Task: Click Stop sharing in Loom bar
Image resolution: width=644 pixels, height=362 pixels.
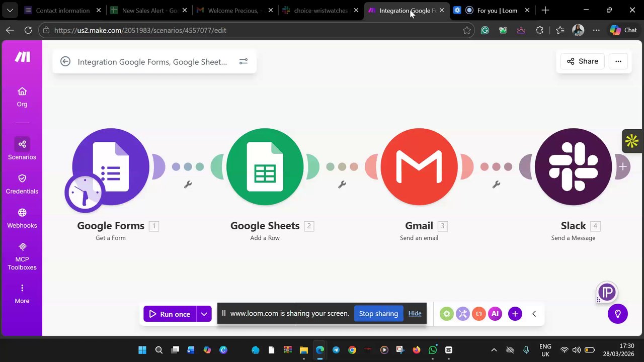Action: coord(378,313)
